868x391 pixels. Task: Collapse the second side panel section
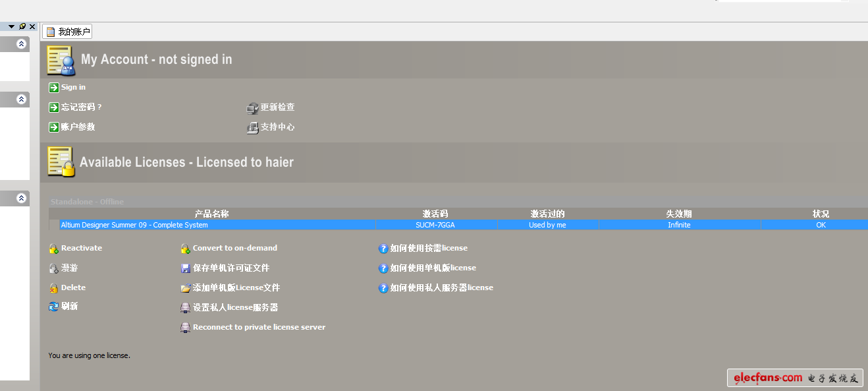[21, 99]
